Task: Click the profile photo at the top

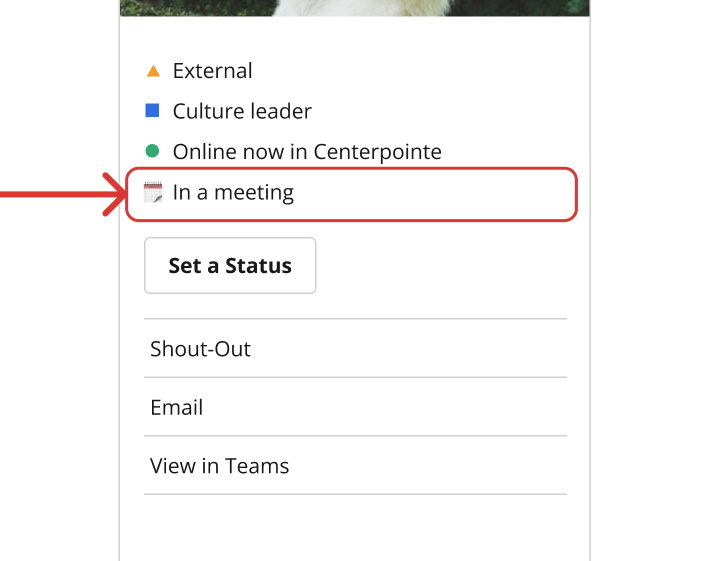Action: pos(354,7)
